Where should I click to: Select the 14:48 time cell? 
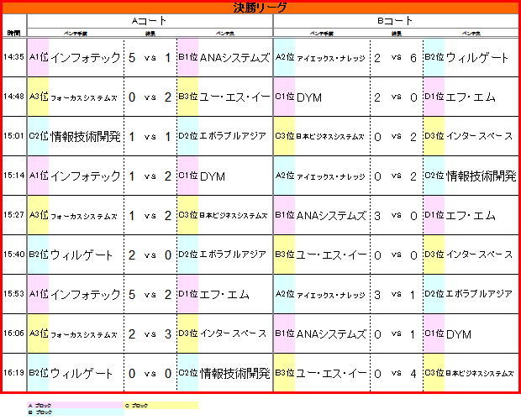[x=14, y=97]
